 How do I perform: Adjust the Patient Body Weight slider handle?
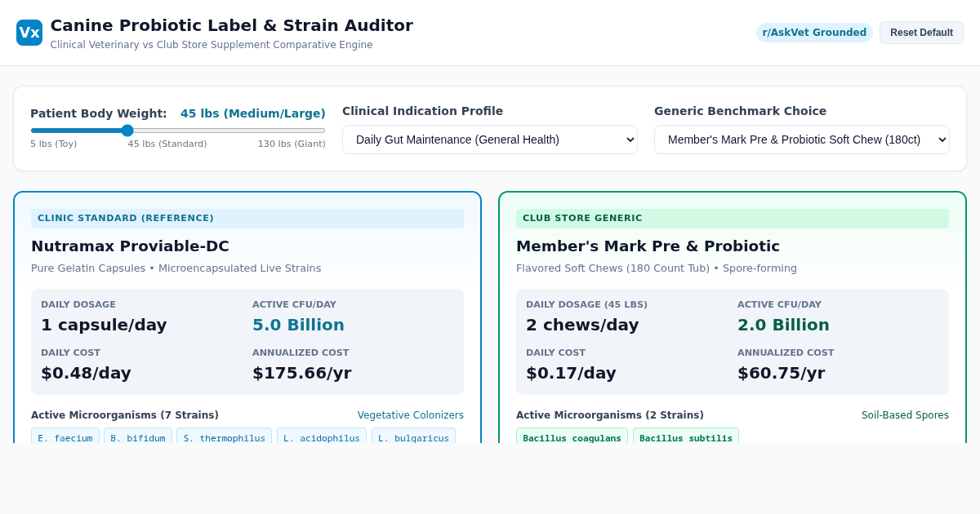(127, 131)
